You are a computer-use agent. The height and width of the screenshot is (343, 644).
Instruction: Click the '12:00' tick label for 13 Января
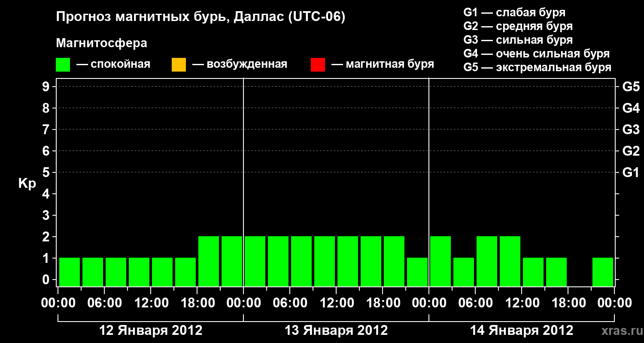336,303
